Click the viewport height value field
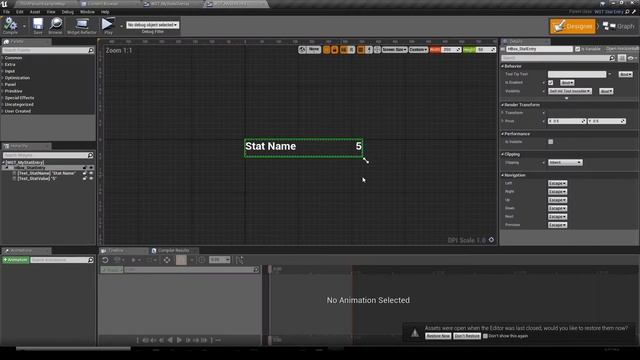 pyautogui.click(x=486, y=50)
